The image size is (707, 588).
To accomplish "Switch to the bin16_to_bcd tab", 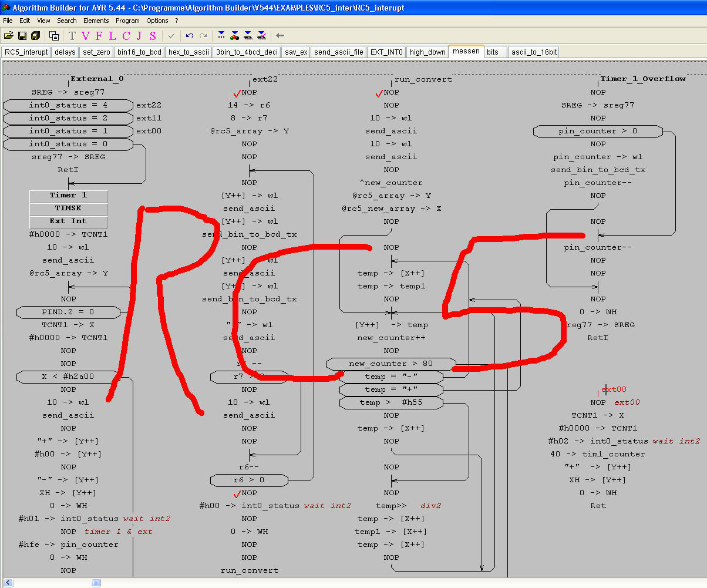I will click(139, 52).
